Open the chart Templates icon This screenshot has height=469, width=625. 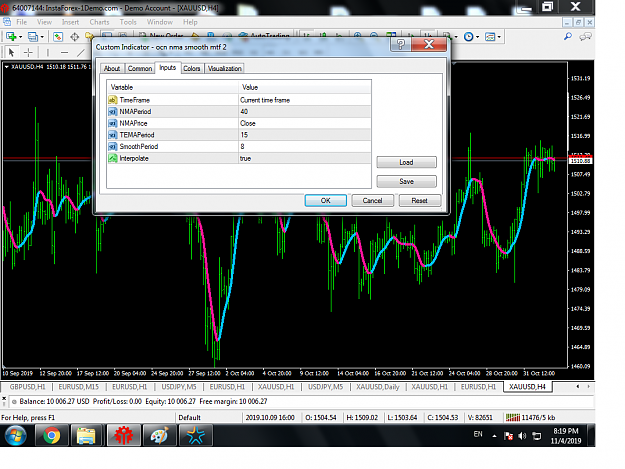[490, 37]
